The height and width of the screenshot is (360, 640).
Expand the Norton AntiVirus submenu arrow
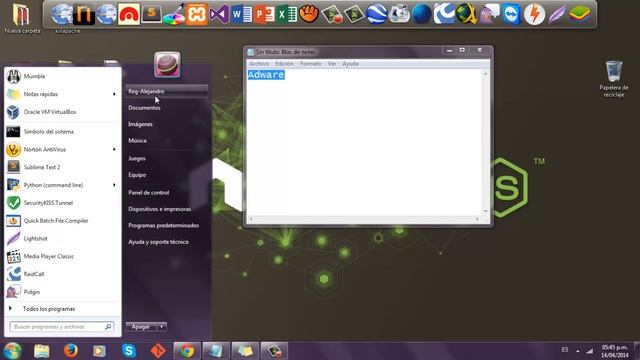click(114, 149)
